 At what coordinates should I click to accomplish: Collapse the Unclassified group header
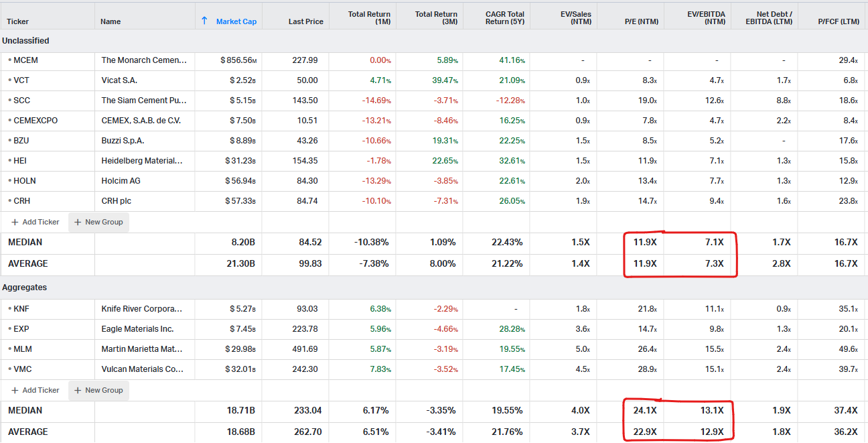click(25, 41)
